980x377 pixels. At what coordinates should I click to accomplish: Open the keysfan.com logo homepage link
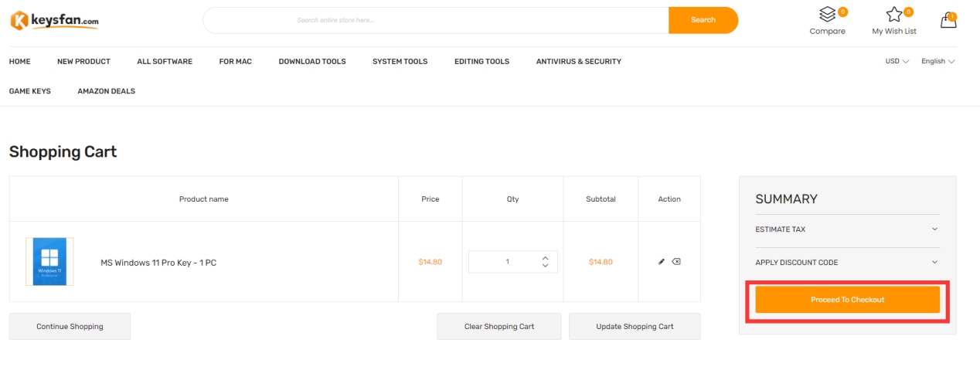click(x=54, y=20)
